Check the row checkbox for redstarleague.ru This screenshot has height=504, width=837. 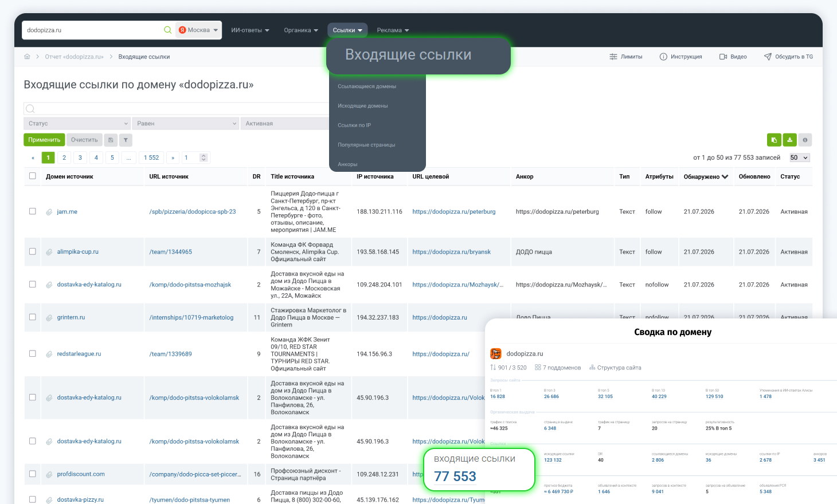pyautogui.click(x=33, y=353)
